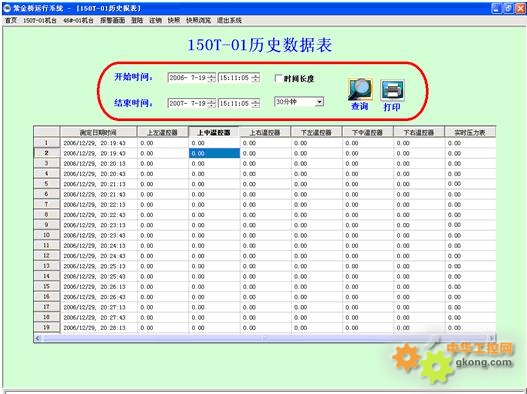The height and width of the screenshot is (394, 527).
Task: Select row header number 2
Action: 47,153
